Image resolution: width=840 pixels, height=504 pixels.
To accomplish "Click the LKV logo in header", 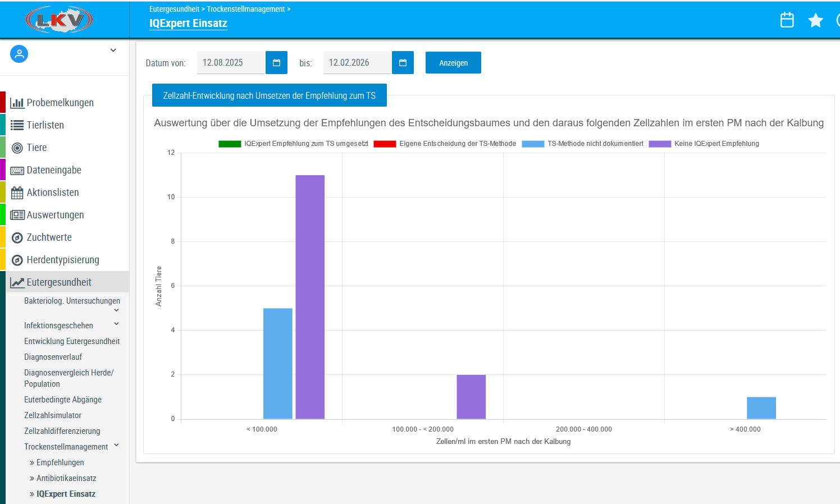I will click(x=59, y=20).
